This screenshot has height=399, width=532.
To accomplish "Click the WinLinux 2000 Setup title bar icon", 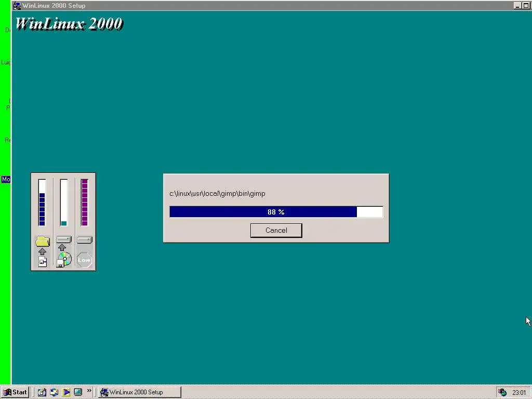I will pos(17,5).
